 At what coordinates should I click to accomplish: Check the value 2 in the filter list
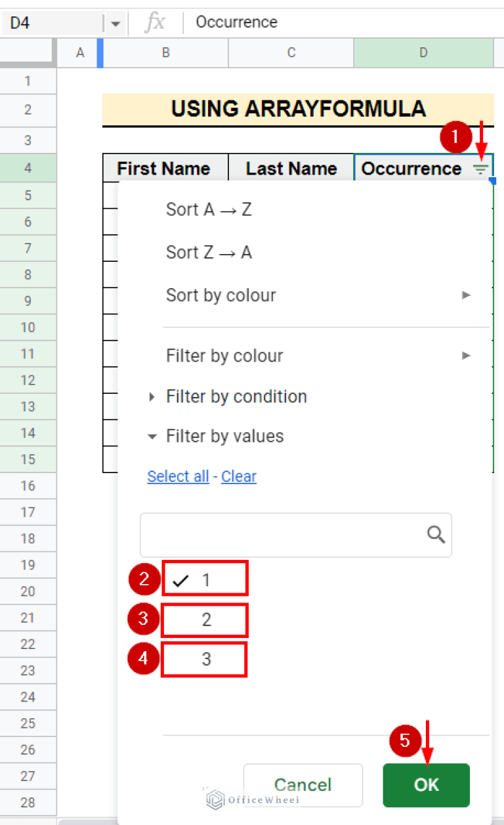click(x=204, y=620)
